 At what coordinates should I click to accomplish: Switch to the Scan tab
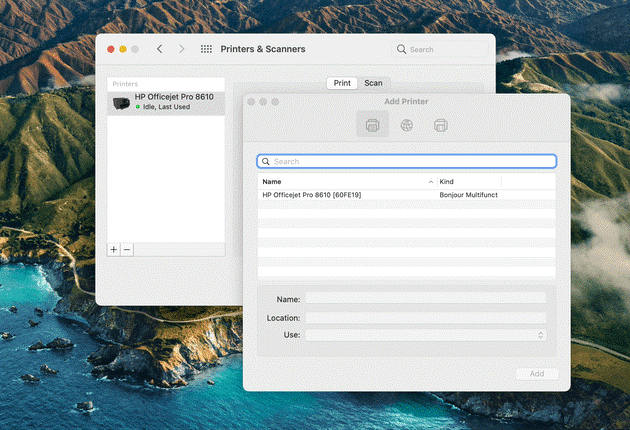pos(373,83)
